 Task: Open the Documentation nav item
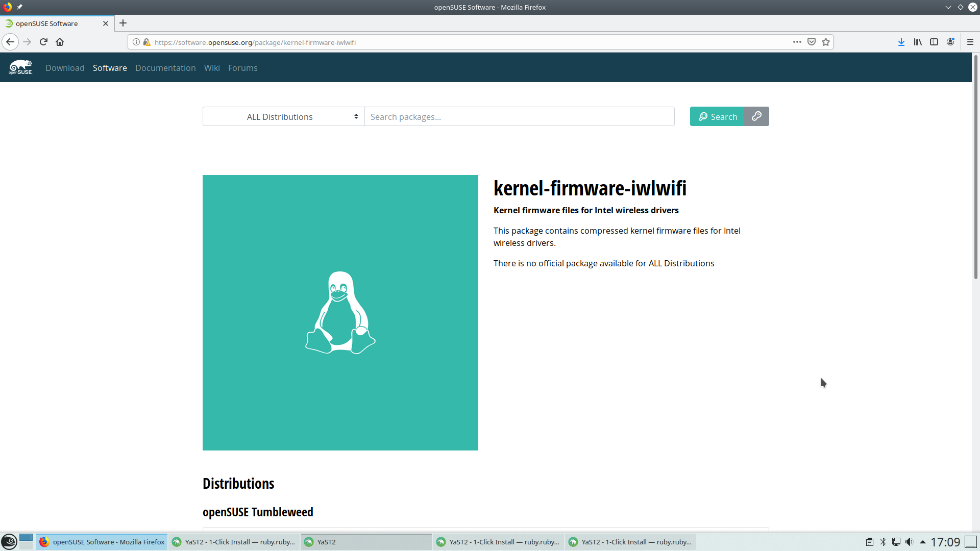pos(165,68)
